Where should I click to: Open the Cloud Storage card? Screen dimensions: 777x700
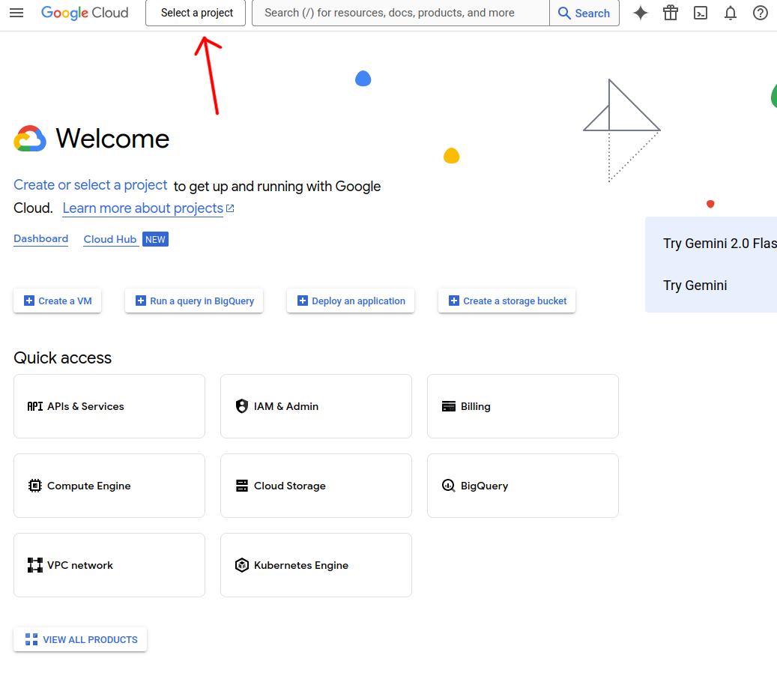[316, 486]
